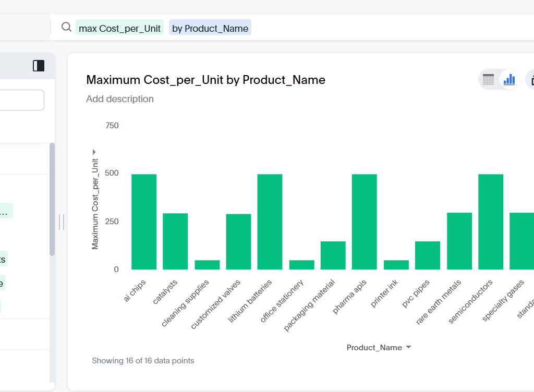Click the pharma apis bar
The image size is (534, 392).
tap(364, 222)
